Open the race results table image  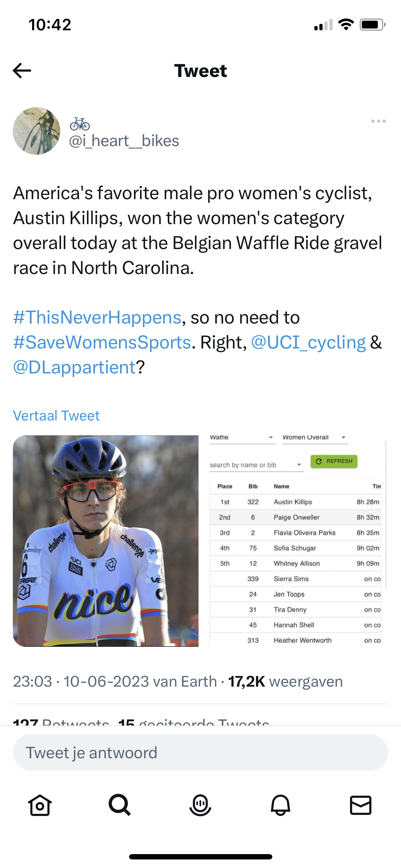tap(296, 563)
